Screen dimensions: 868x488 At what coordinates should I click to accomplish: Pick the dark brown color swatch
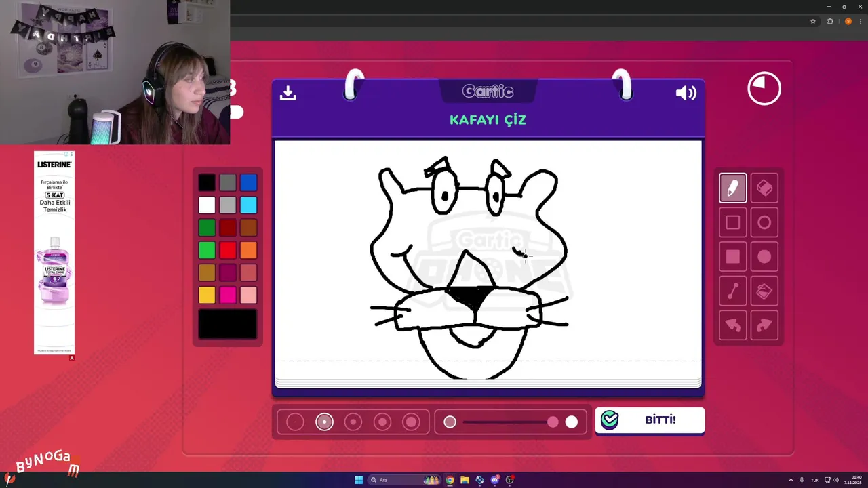click(248, 228)
